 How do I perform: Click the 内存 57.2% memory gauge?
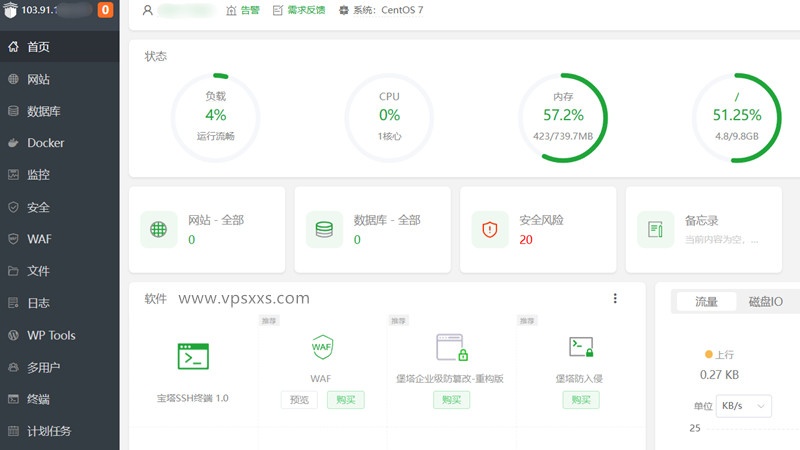(563, 118)
